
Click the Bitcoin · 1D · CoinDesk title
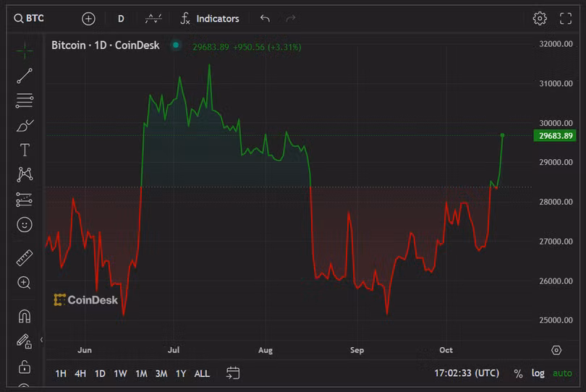(x=106, y=46)
